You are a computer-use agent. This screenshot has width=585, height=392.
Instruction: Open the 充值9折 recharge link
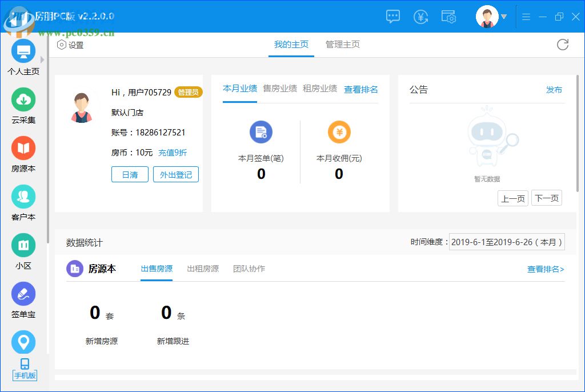coord(173,153)
